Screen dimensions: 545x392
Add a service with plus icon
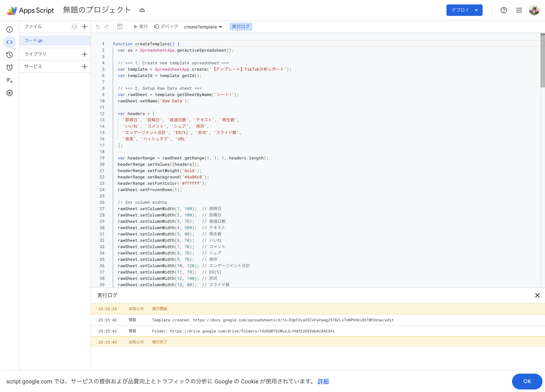pyautogui.click(x=85, y=67)
